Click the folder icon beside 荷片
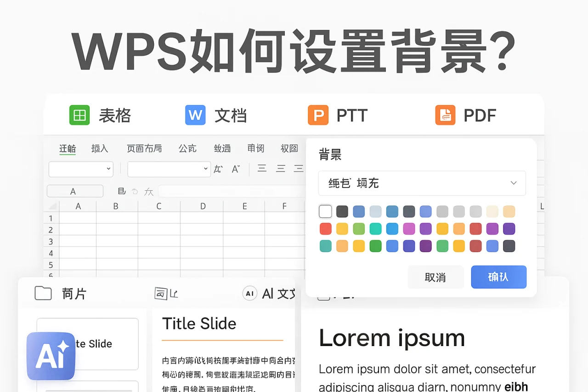 click(42, 293)
